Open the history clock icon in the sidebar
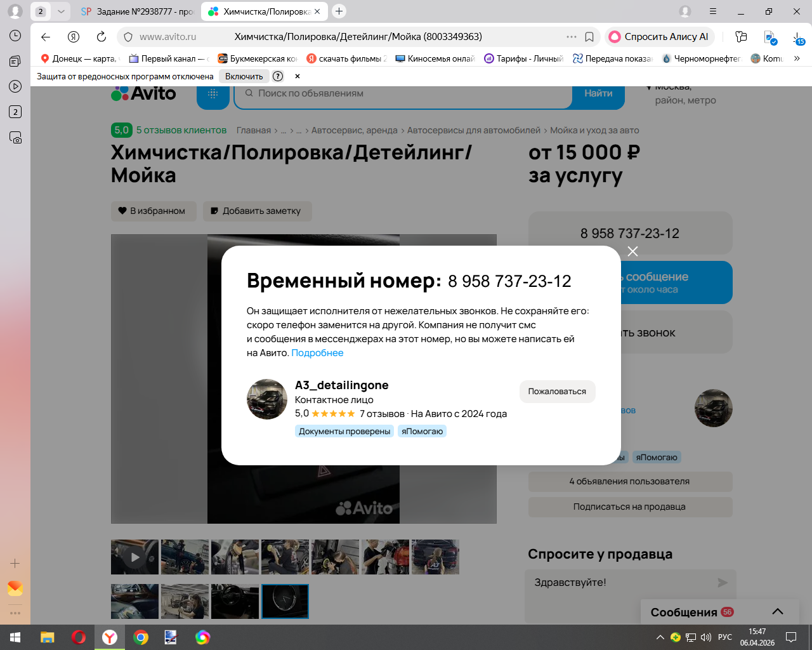Image resolution: width=812 pixels, height=650 pixels. [15, 36]
